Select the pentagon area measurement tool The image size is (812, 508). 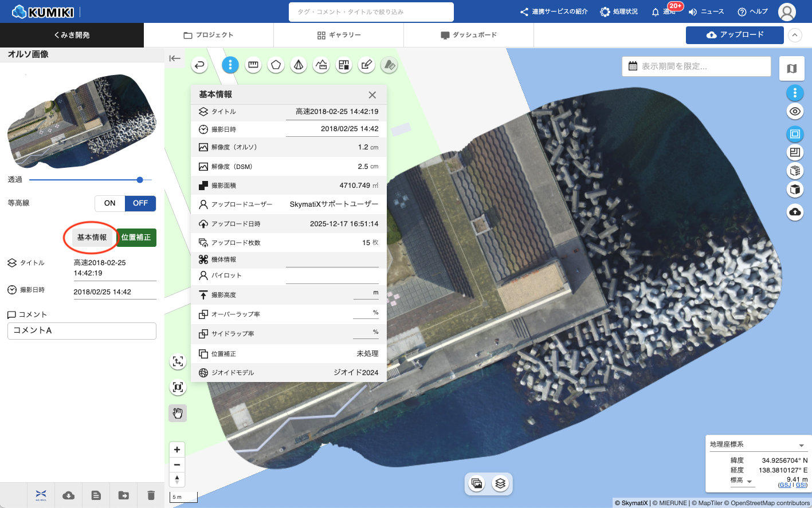(x=276, y=65)
